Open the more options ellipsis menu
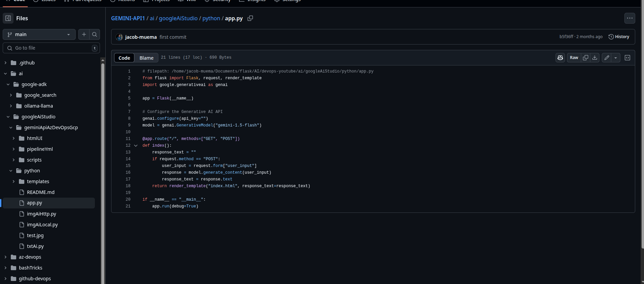This screenshot has height=284, width=644. click(630, 18)
